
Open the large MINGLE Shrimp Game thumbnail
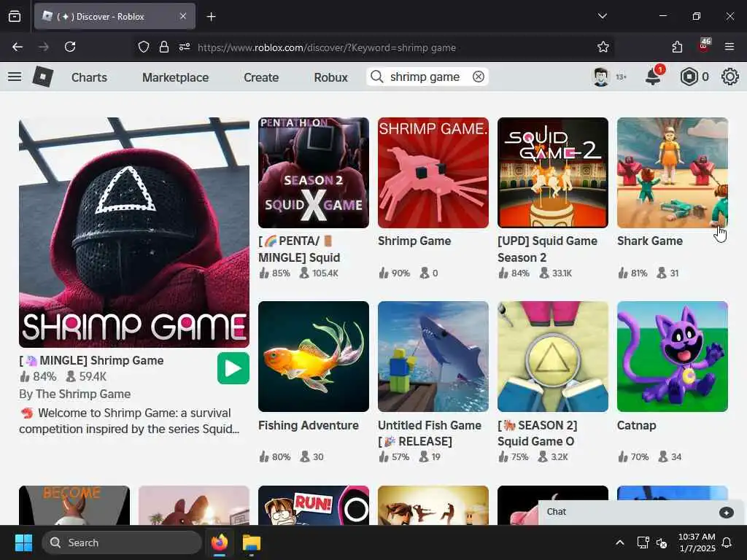point(134,233)
